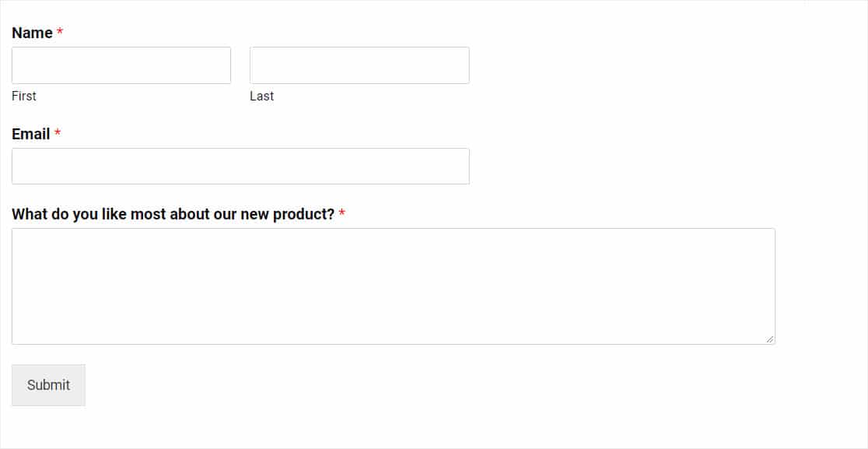The height and width of the screenshot is (449, 868).
Task: Click the red asterisk beside Email
Action: [58, 134]
